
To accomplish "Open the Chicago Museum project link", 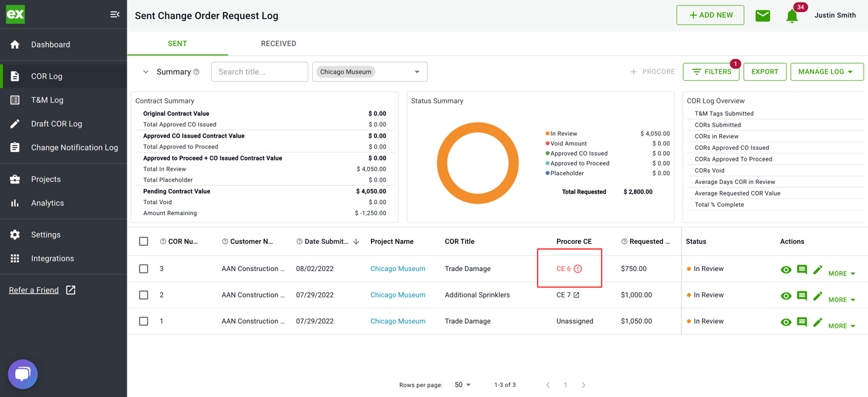I will (397, 268).
